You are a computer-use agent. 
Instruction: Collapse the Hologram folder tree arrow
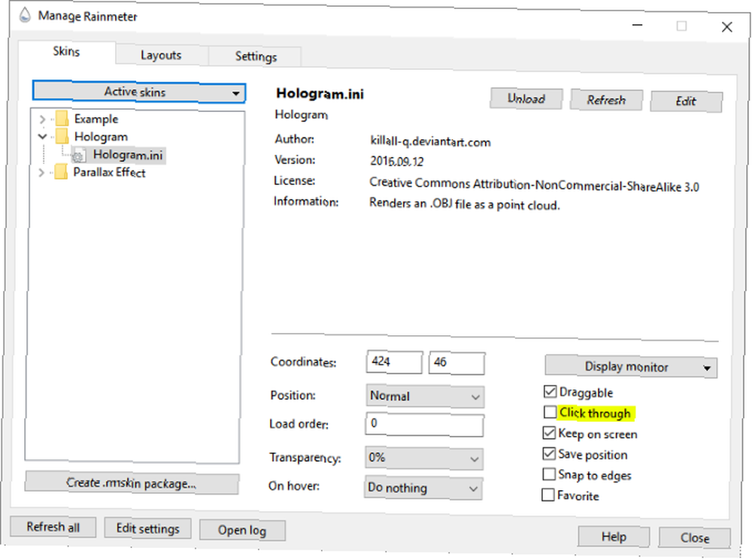point(42,137)
